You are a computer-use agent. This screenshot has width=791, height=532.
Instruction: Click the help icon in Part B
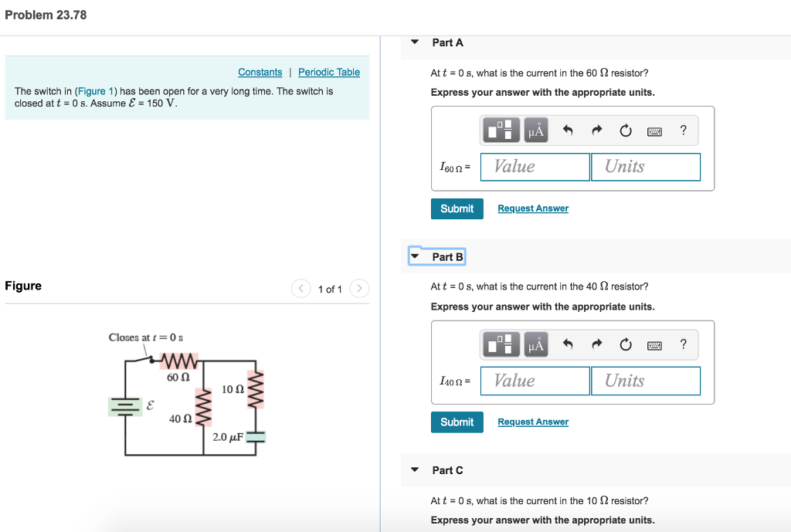(x=683, y=344)
